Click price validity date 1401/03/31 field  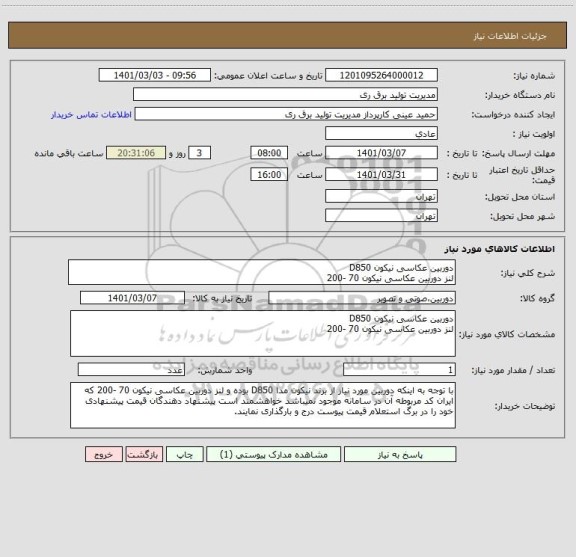(381, 175)
